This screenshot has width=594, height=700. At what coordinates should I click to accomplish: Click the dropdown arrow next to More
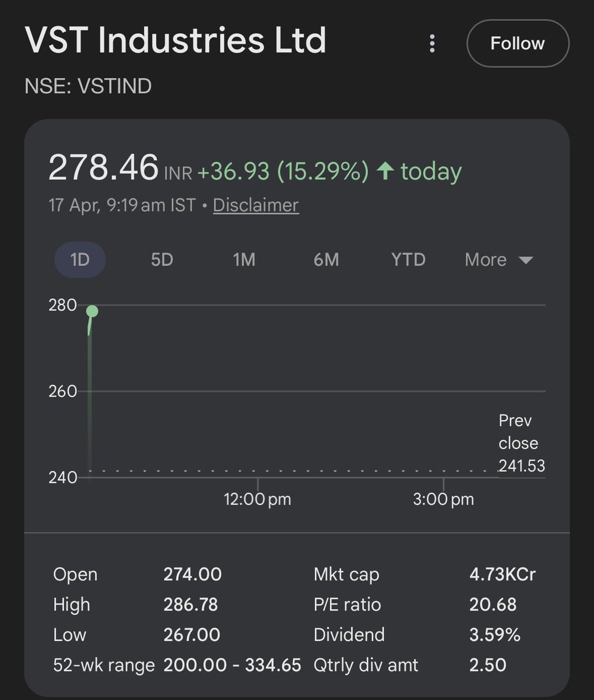(x=526, y=260)
